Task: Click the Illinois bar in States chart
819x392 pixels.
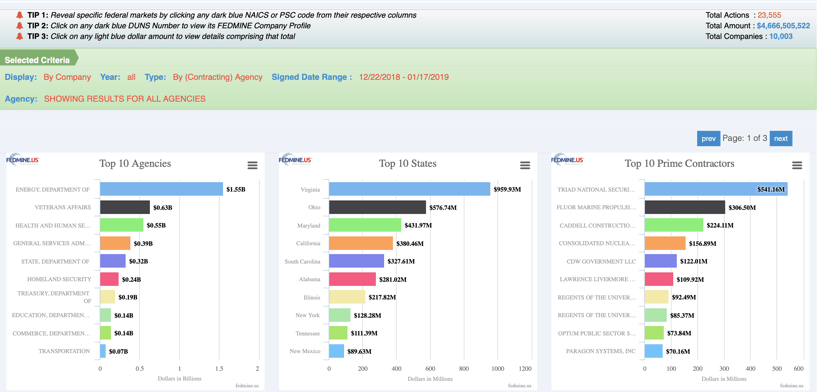Action: point(347,297)
